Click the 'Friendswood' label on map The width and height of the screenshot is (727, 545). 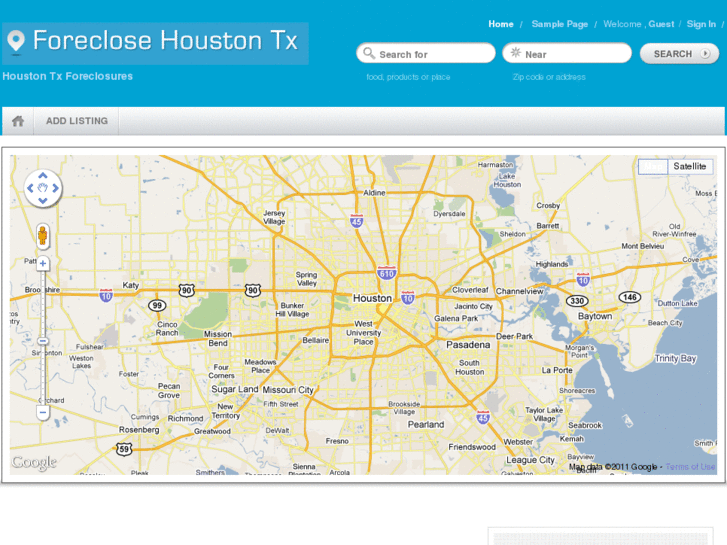coord(472,447)
